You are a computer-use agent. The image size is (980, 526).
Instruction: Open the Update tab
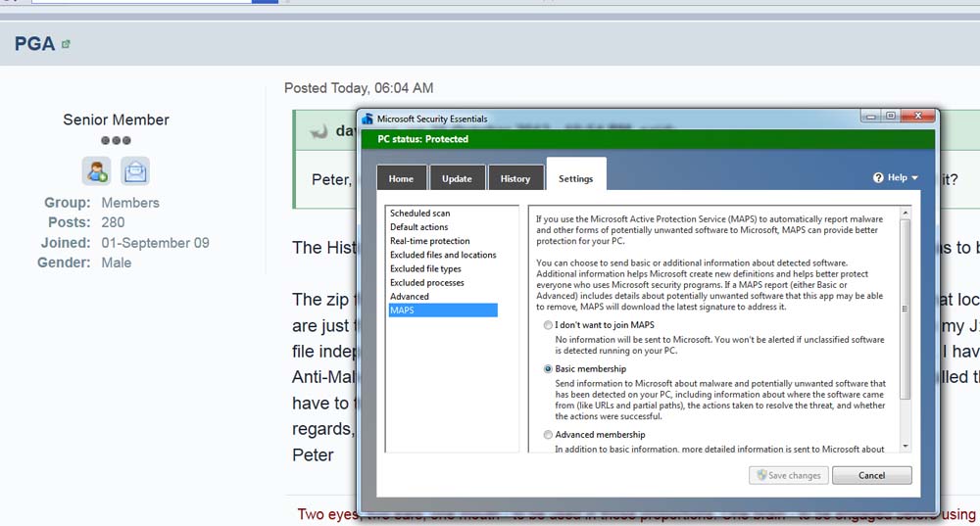457,178
